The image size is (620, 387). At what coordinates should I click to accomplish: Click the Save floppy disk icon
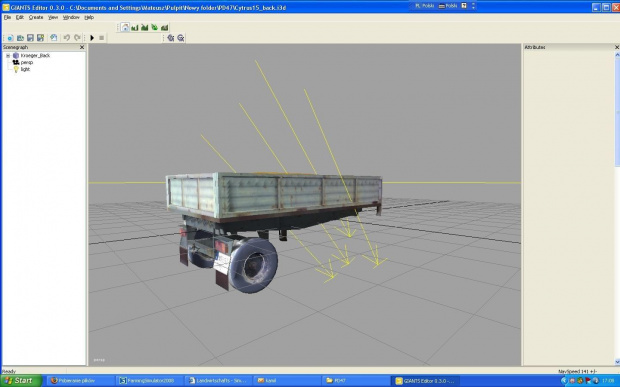(x=30, y=38)
